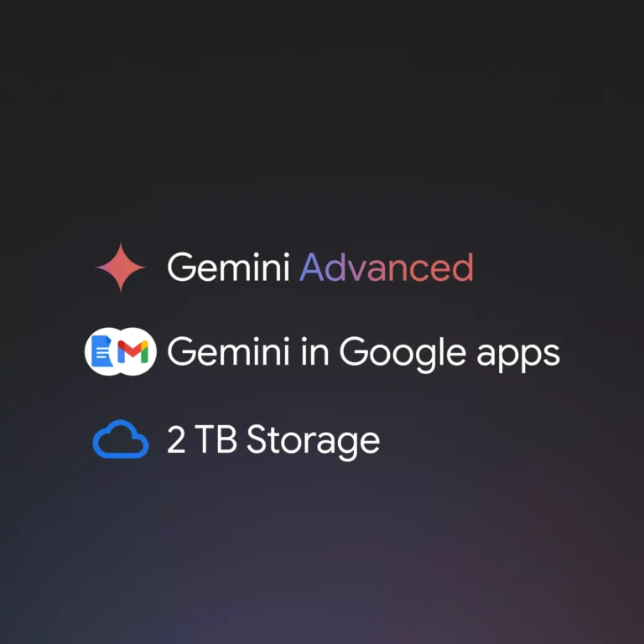Click the coral final d of Advanced
644x644 pixels.
tap(462, 267)
